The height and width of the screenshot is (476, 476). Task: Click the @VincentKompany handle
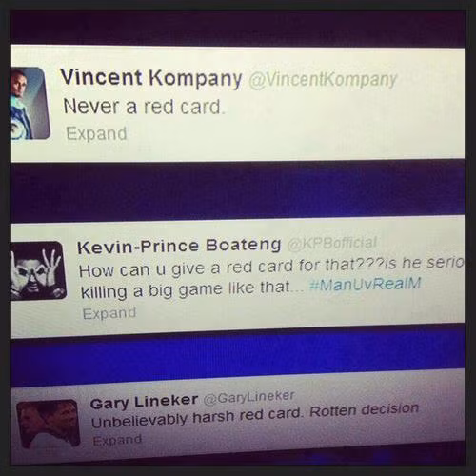pyautogui.click(x=323, y=80)
